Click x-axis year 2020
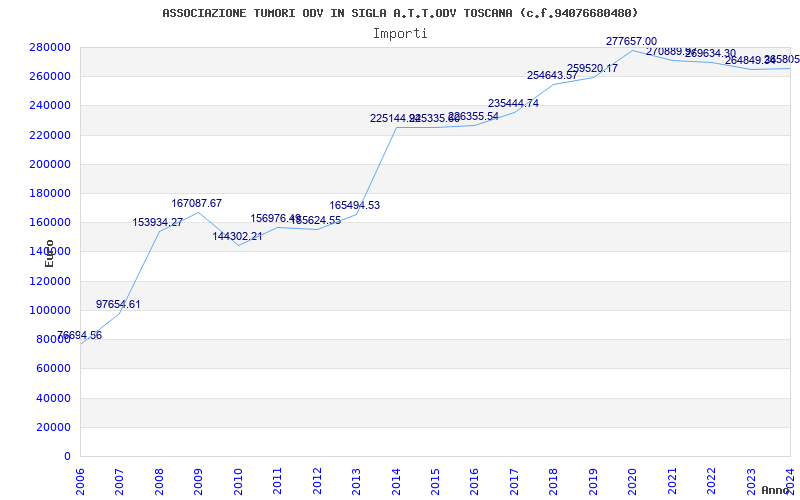 (633, 482)
